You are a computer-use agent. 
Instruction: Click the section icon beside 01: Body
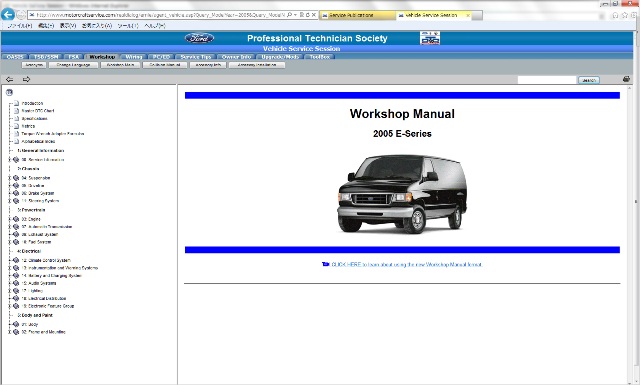coord(16,324)
